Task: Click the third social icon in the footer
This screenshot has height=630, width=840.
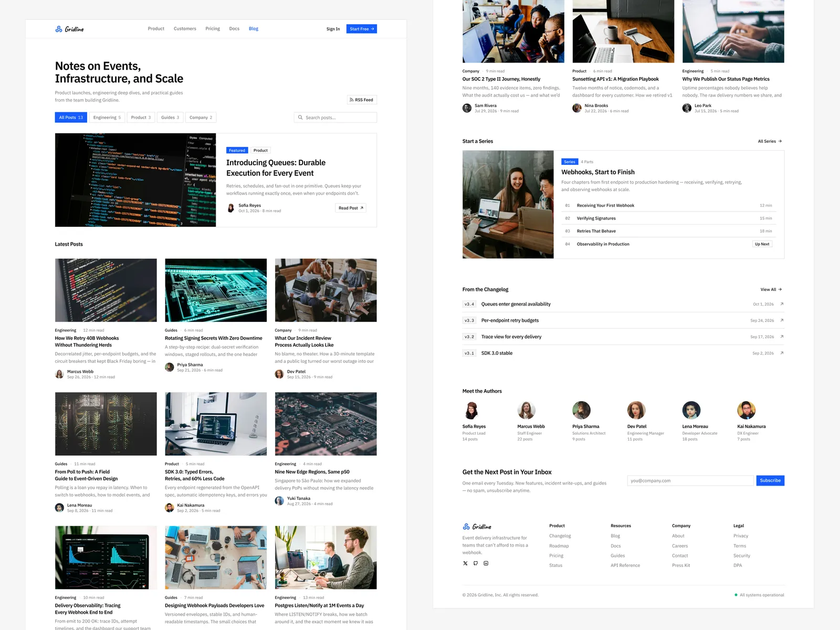Action: tap(486, 563)
